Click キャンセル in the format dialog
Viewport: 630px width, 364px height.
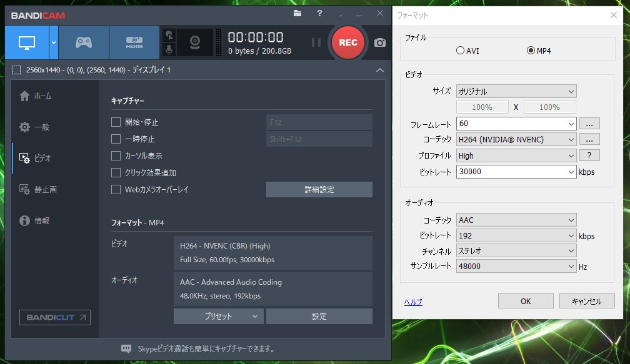tap(587, 301)
